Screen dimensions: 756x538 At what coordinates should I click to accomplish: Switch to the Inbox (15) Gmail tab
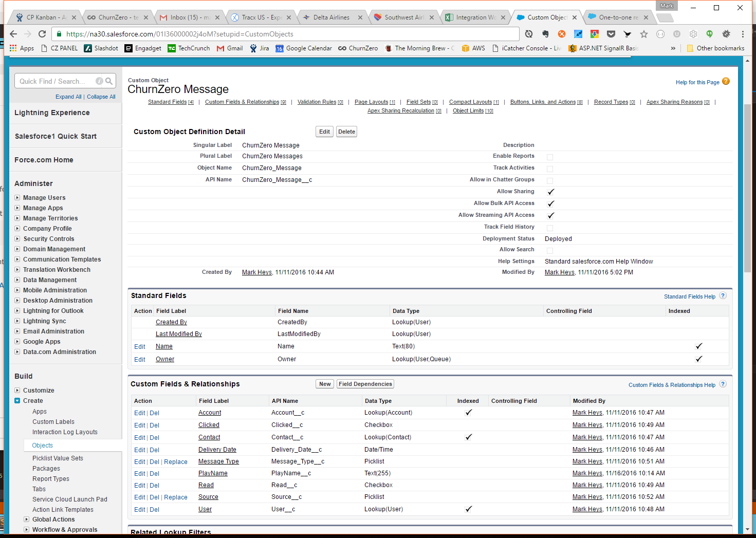click(x=189, y=17)
